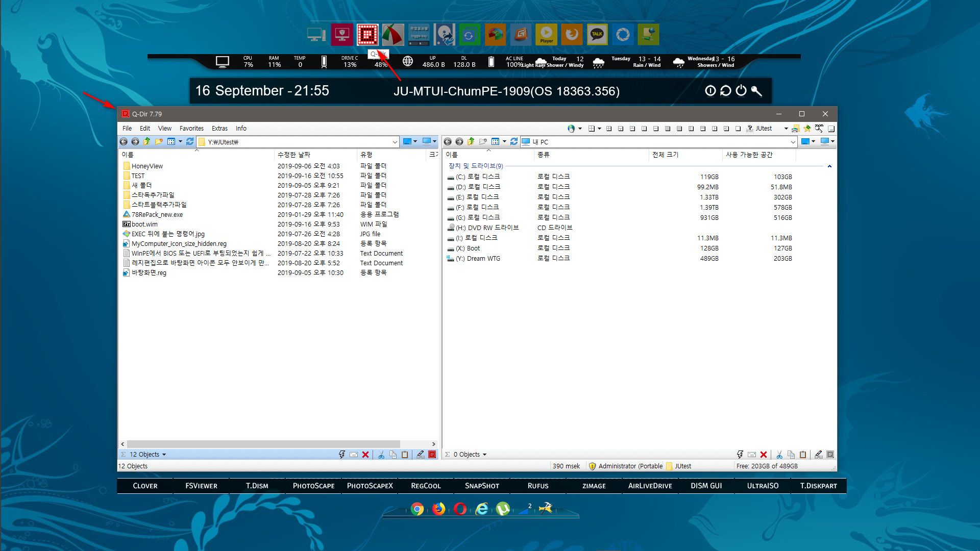Go back in the Y:\JUtest pane
This screenshot has height=551, width=980.
point(124,141)
